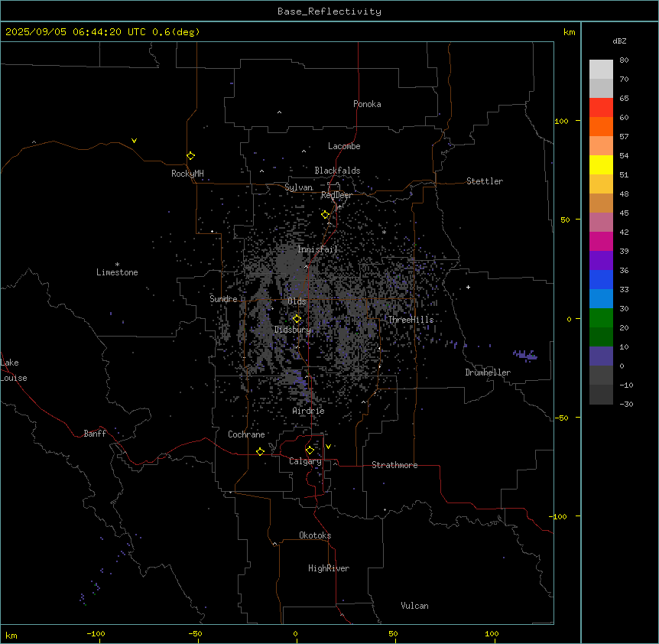The image size is (659, 644).
Task: Click the 0 tick on bottom axis
Action: pyautogui.click(x=295, y=633)
